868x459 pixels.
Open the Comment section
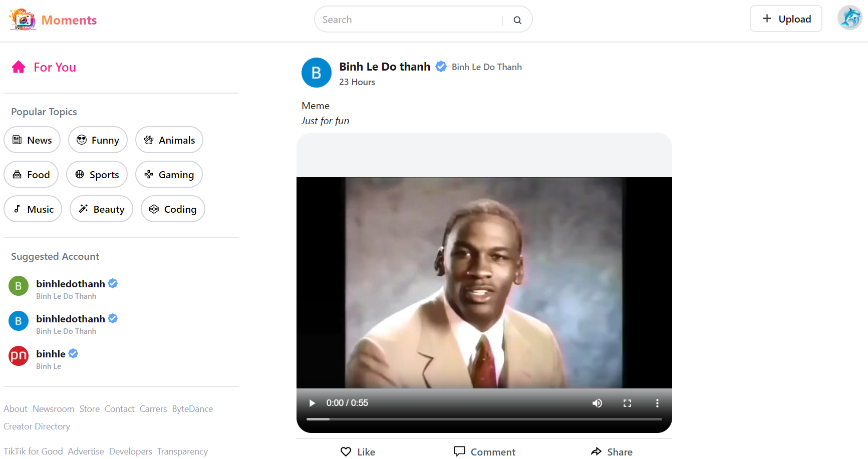(x=484, y=451)
